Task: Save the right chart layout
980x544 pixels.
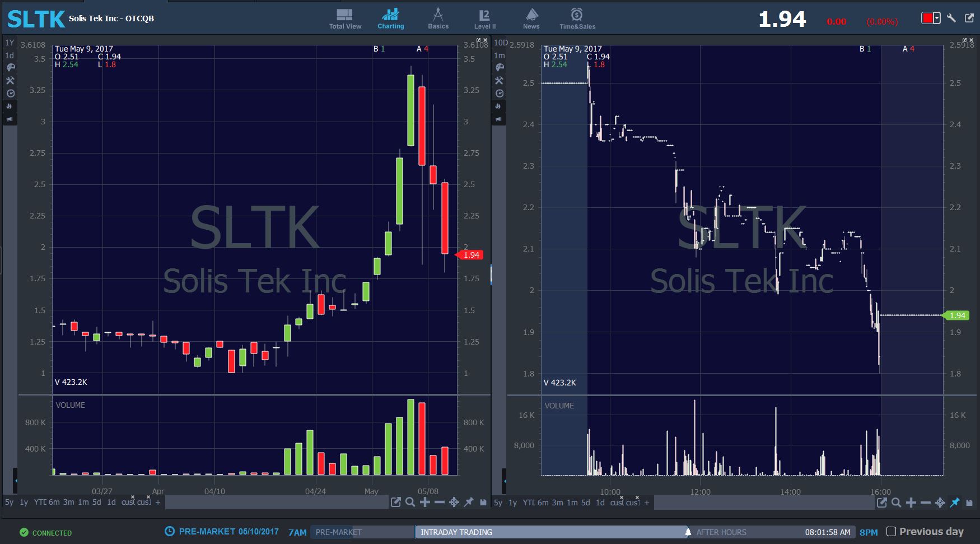Action: coord(969,503)
